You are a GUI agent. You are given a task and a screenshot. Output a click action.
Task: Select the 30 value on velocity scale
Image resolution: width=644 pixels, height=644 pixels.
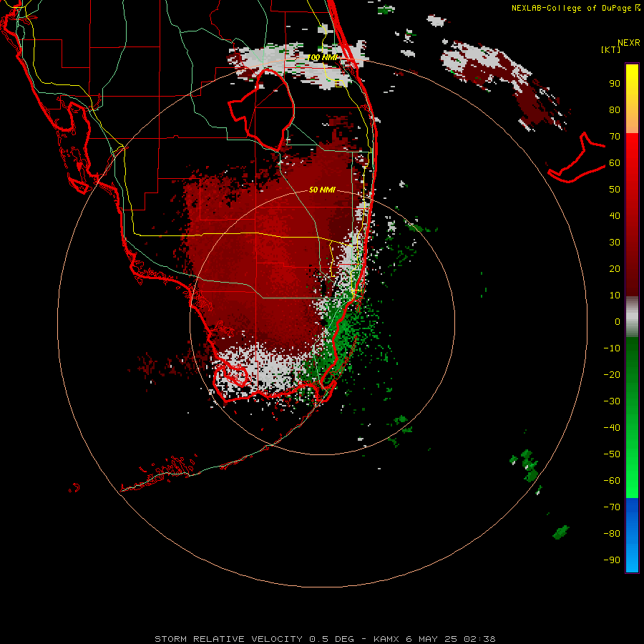pos(615,243)
